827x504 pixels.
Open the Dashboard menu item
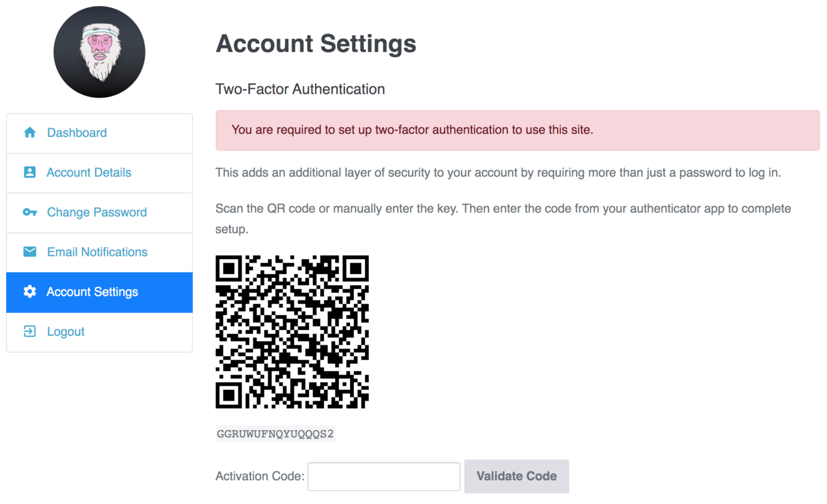[x=99, y=133]
